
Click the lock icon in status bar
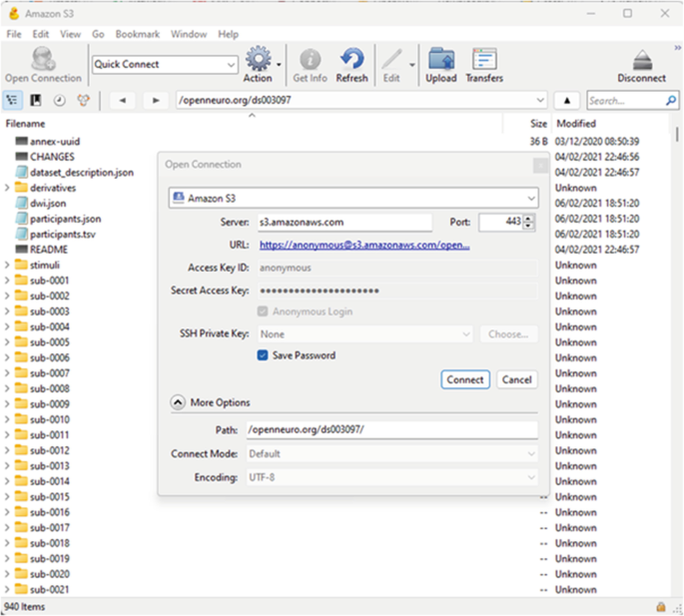661,607
